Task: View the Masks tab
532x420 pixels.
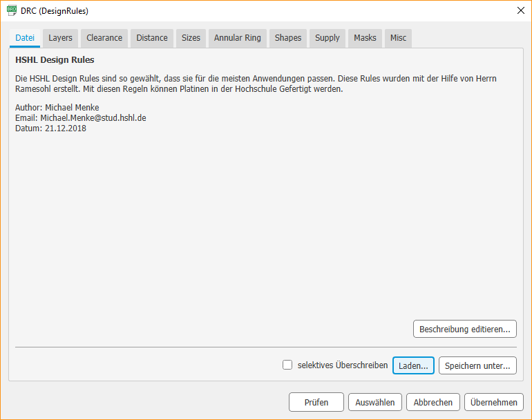Action: (x=365, y=38)
